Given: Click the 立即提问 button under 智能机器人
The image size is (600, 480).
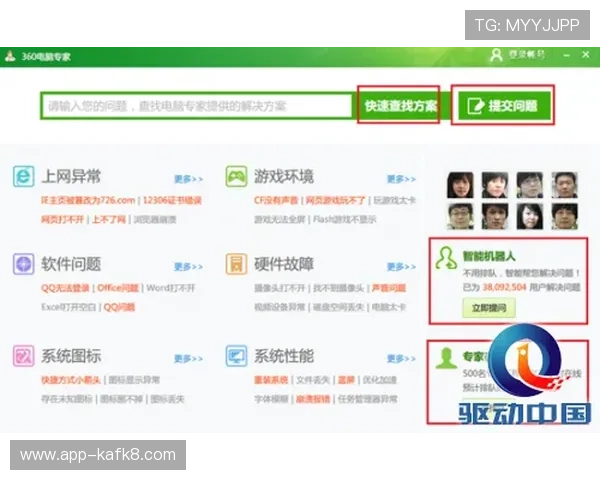Looking at the screenshot, I should (x=489, y=308).
